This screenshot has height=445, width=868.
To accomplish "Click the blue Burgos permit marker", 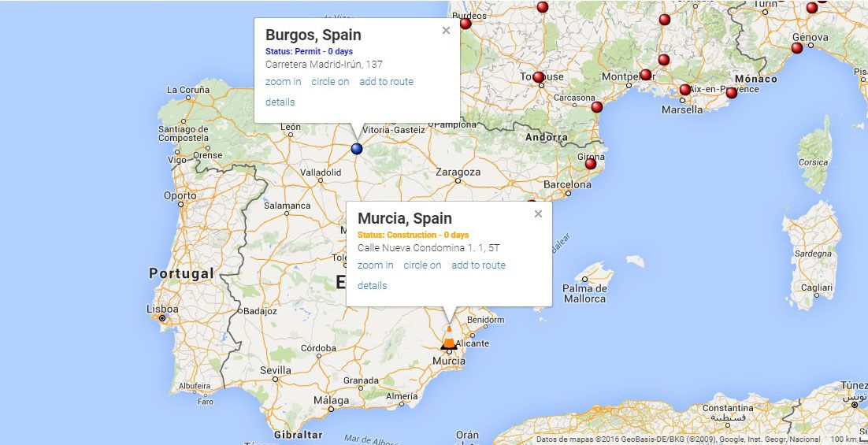I will 357,149.
